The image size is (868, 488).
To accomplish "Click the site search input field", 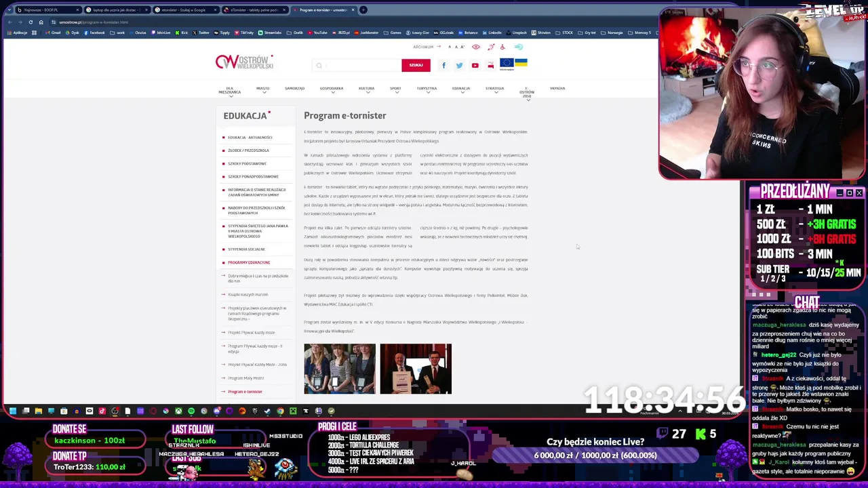I will click(x=357, y=65).
